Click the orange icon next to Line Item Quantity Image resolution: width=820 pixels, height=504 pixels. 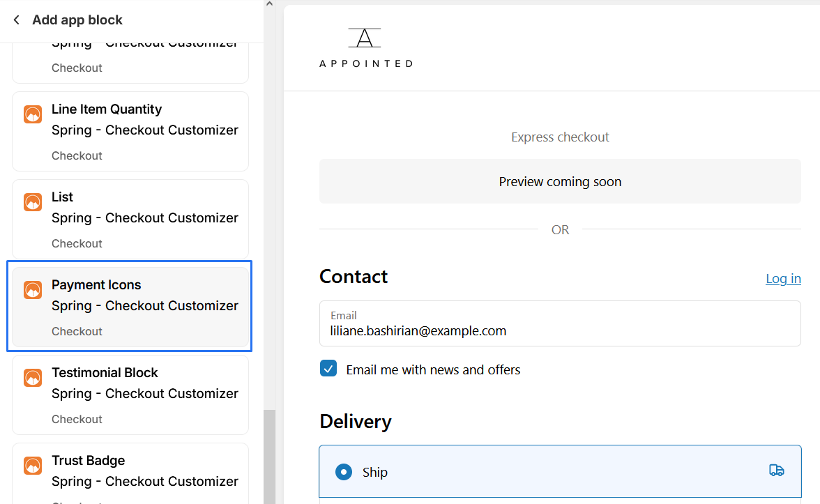point(33,114)
